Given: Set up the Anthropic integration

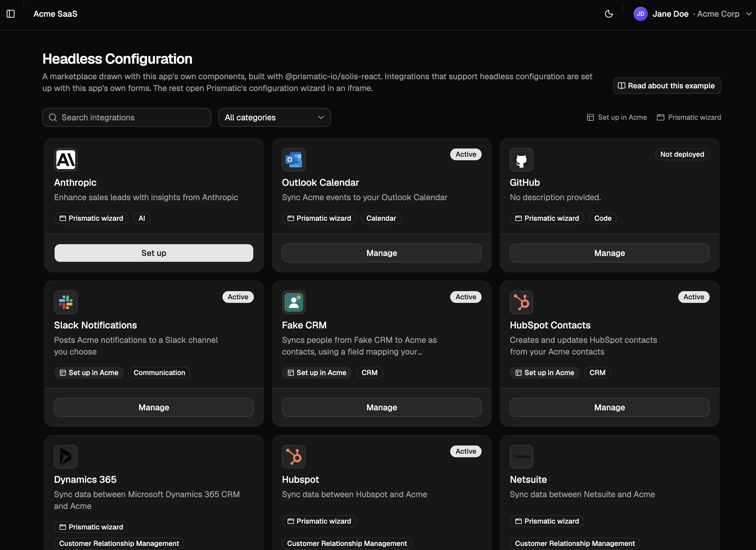Looking at the screenshot, I should coord(154,253).
